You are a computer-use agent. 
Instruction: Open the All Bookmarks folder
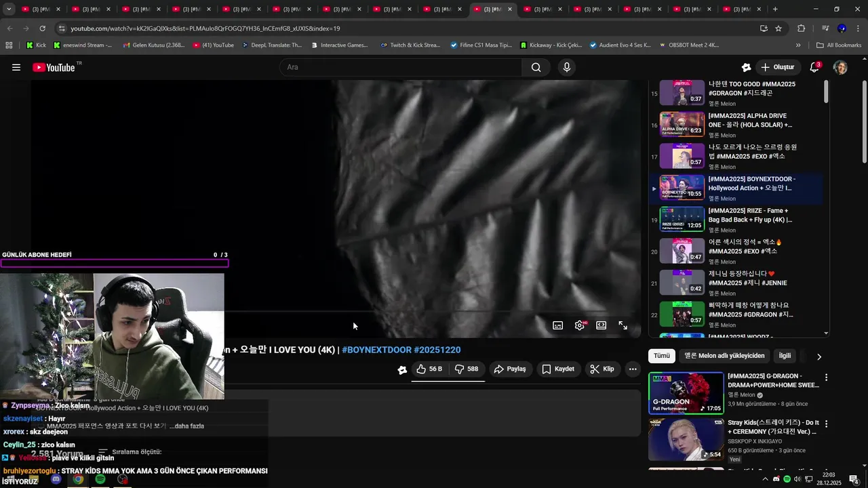[839, 45]
